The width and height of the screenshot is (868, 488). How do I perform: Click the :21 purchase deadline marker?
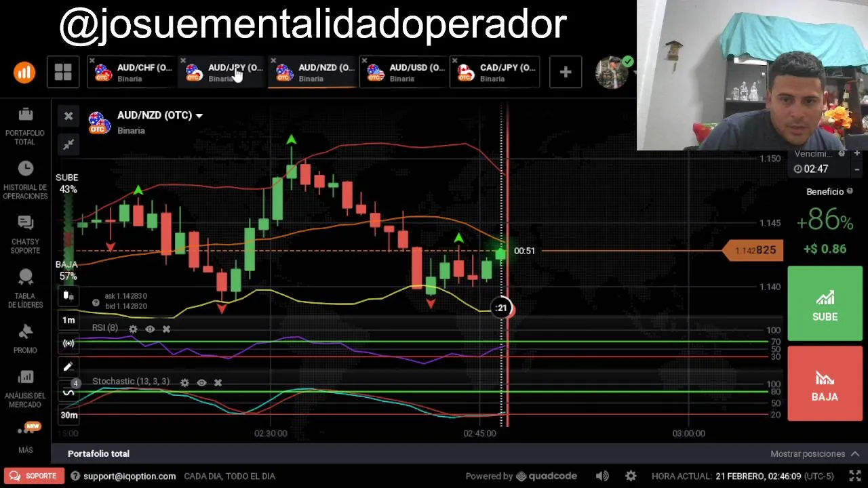[501, 308]
